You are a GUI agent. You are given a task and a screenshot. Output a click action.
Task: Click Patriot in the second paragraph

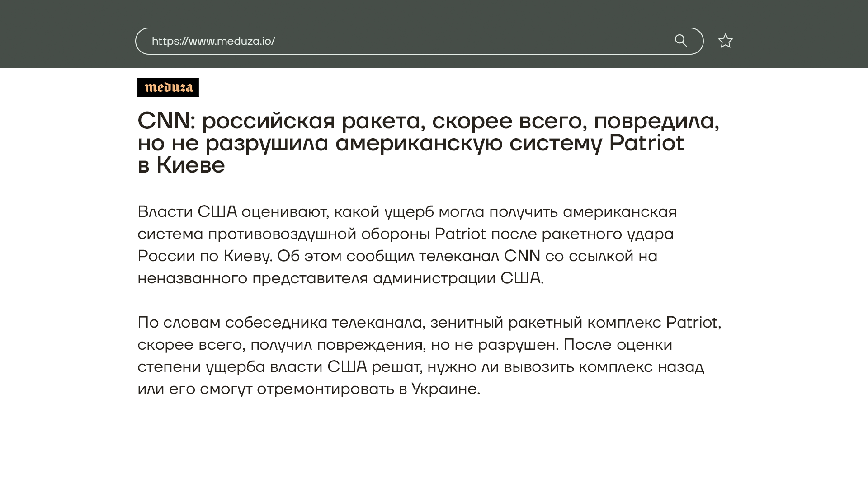(692, 322)
